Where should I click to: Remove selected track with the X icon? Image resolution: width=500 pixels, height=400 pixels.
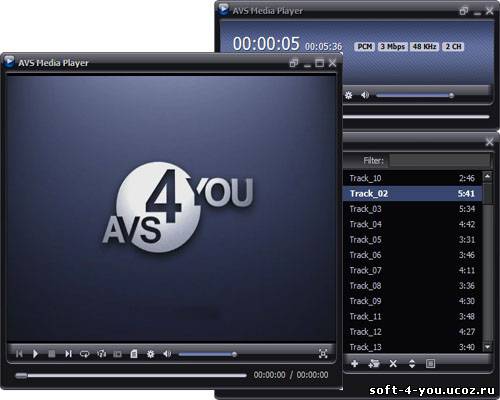[x=393, y=364]
